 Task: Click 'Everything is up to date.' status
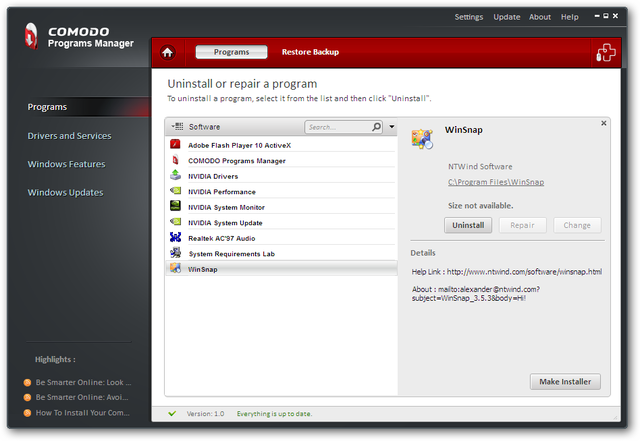pos(274,414)
